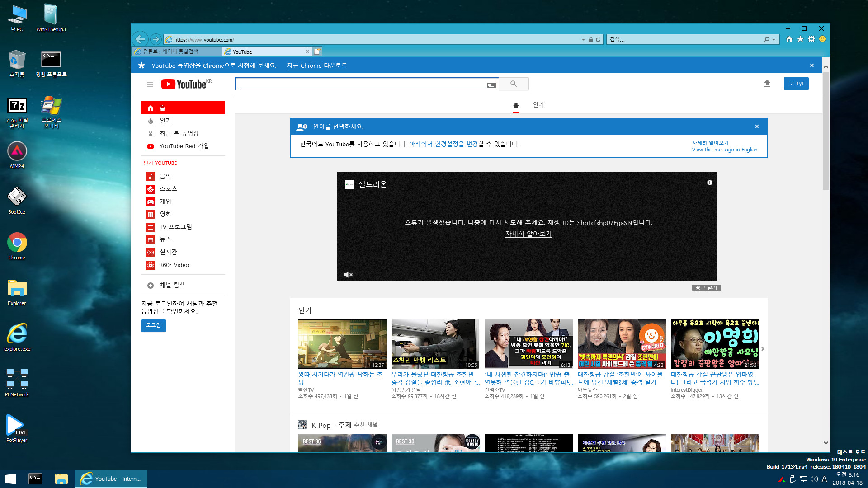Click the sidebar 로그인 button
Image resolution: width=868 pixels, height=488 pixels.
(x=153, y=325)
